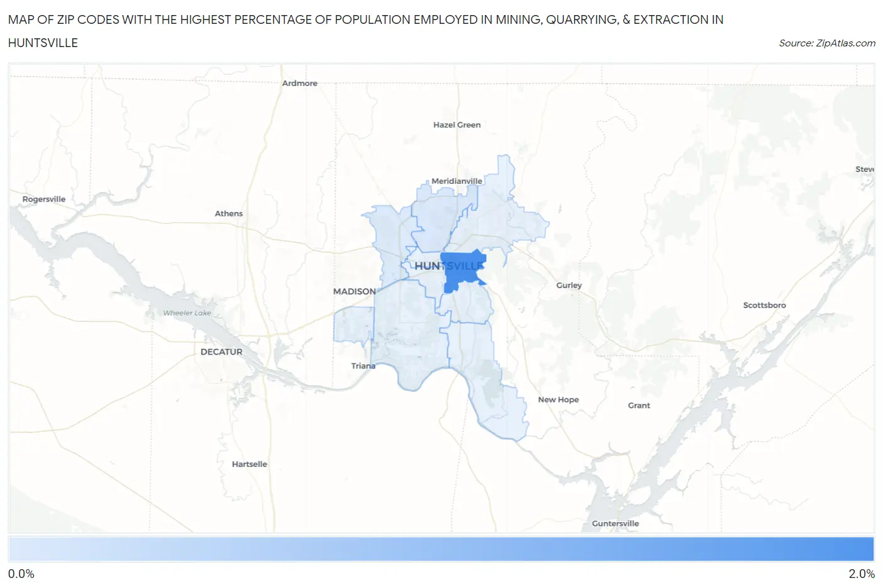Click the Grant town label
883x588 pixels.
tap(639, 405)
